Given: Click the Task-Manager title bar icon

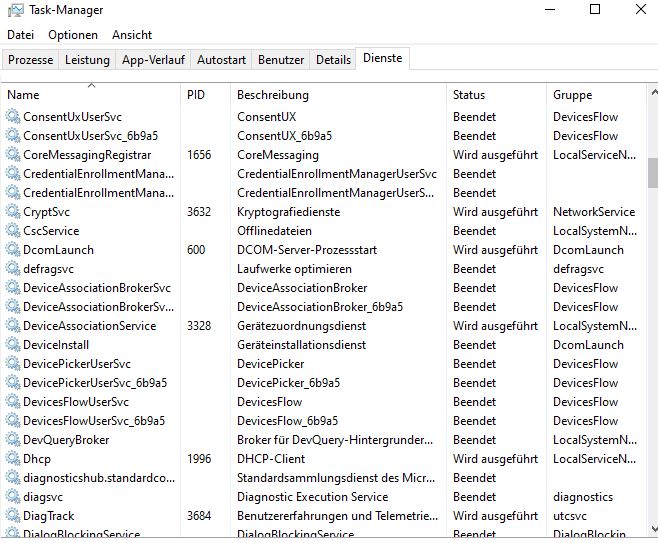Looking at the screenshot, I should click(x=16, y=10).
